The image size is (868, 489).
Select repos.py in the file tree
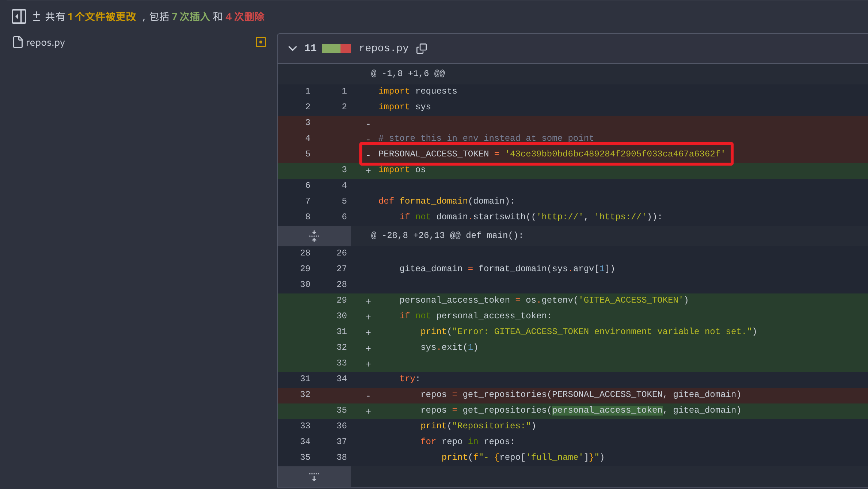click(45, 42)
